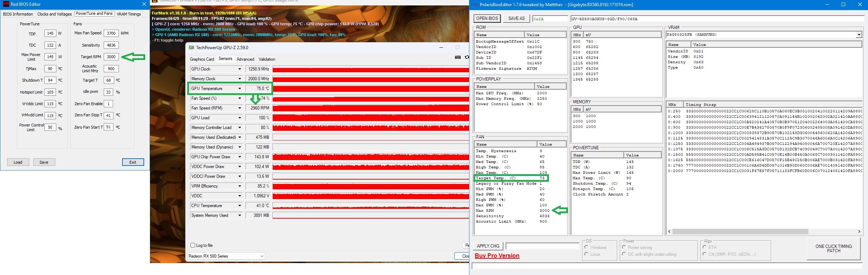This screenshot has width=868, height=275.
Task: Open the CPU Temperature sensor dropdown
Action: 239,206
